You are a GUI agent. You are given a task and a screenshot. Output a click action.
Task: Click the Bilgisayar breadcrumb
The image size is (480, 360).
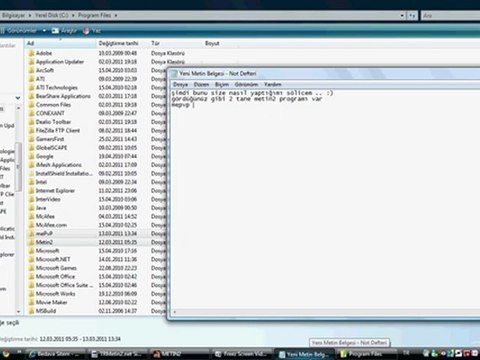pos(14,15)
